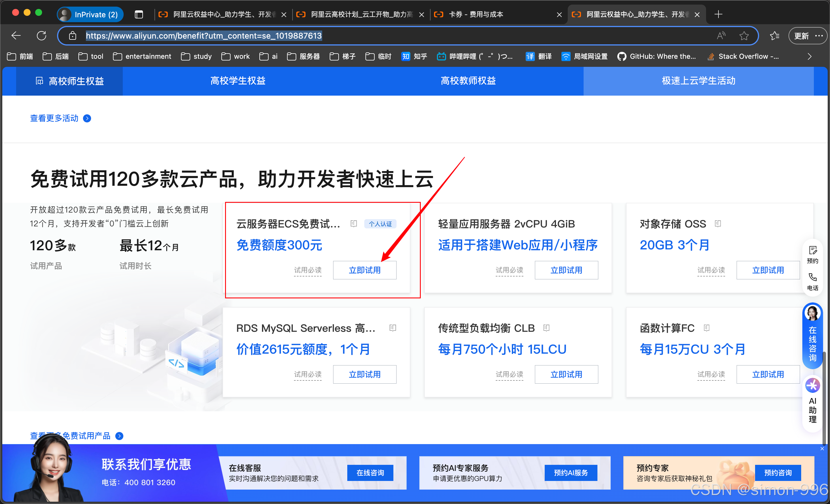
Task: Click the 在线咨询 banner button
Action: point(370,473)
